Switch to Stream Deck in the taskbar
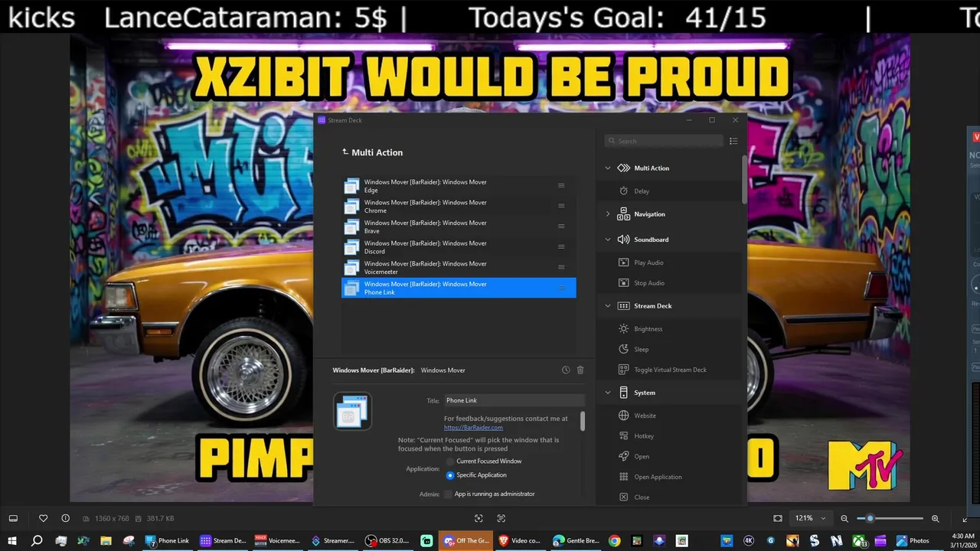The height and width of the screenshot is (551, 980). pyautogui.click(x=224, y=540)
